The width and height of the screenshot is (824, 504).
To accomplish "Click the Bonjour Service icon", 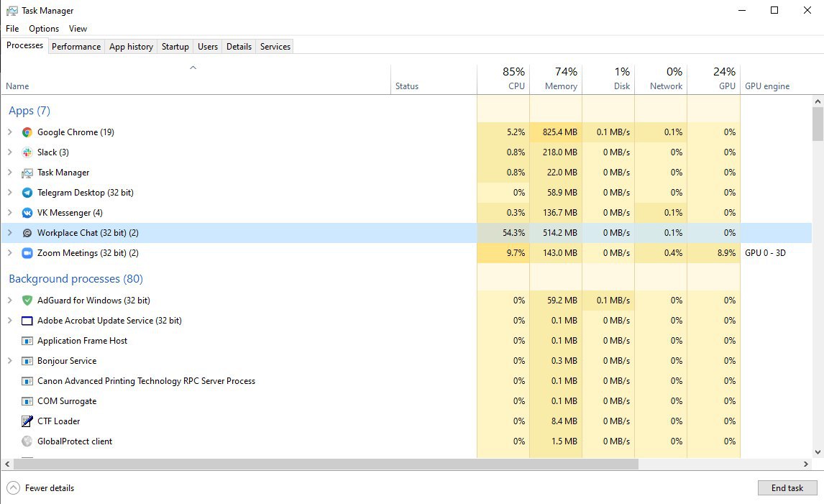I will [x=27, y=361].
